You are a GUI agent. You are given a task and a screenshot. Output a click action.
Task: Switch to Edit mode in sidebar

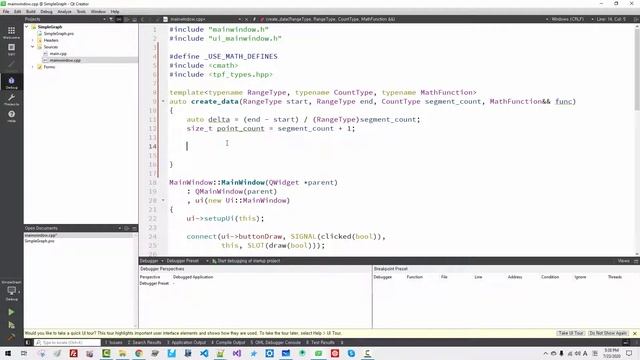click(11, 49)
